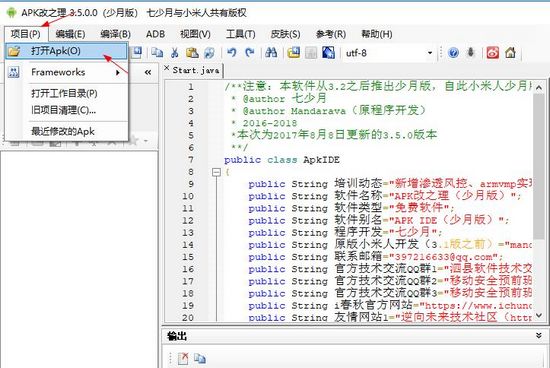Click the 软件名称 string line
Image resolution: width=550 pixels, height=368 pixels.
point(384,196)
